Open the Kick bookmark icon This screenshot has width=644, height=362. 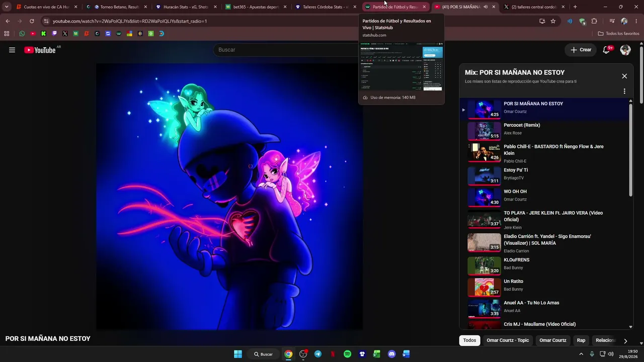click(43, 34)
